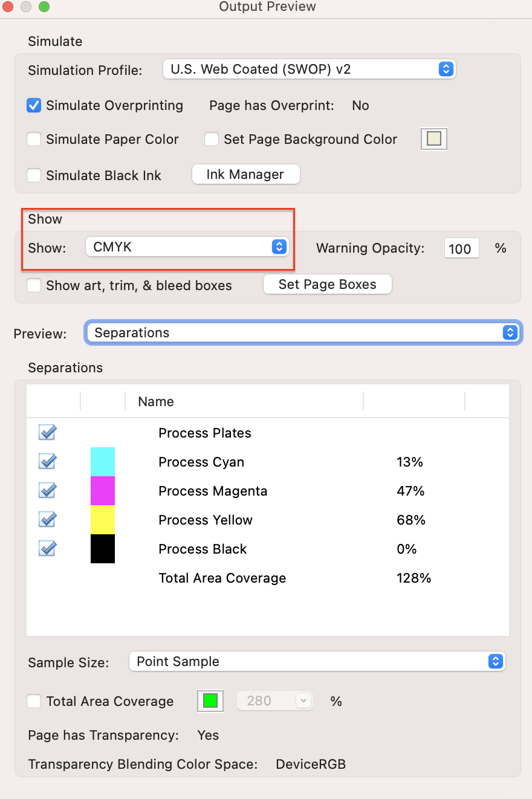Disable Simulate Overprinting checkbox
The width and height of the screenshot is (532, 799).
point(34,105)
